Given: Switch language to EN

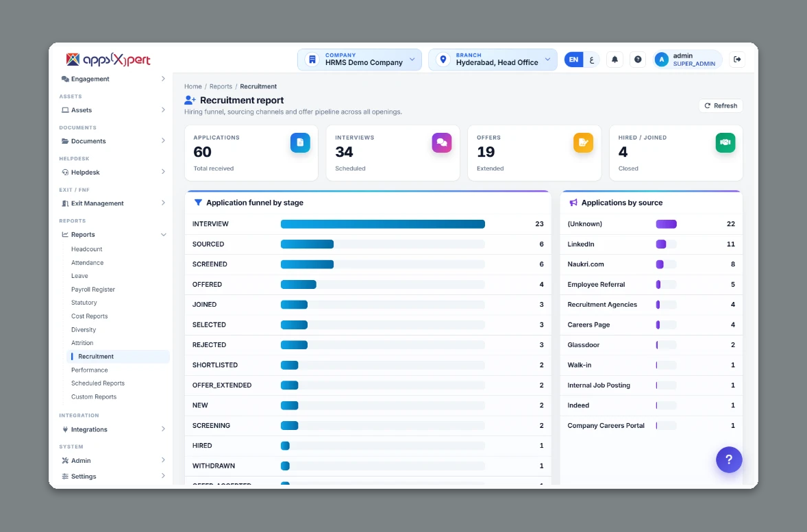Looking at the screenshot, I should click(x=573, y=60).
